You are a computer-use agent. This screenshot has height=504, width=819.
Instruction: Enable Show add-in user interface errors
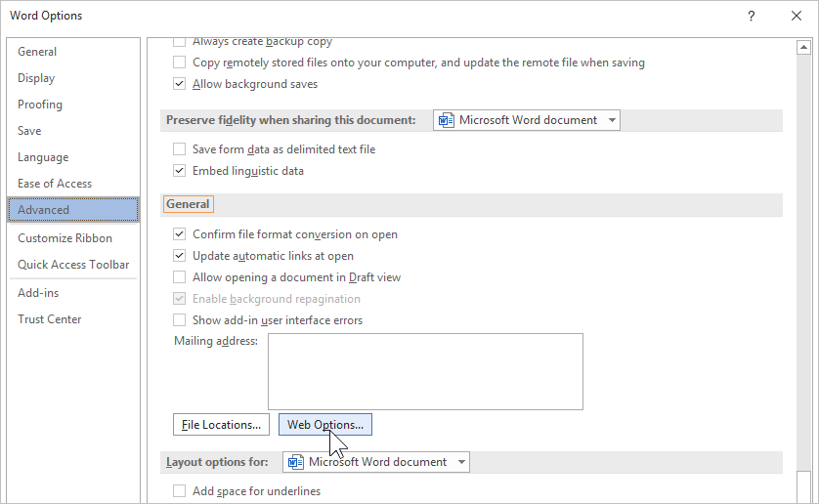(179, 320)
